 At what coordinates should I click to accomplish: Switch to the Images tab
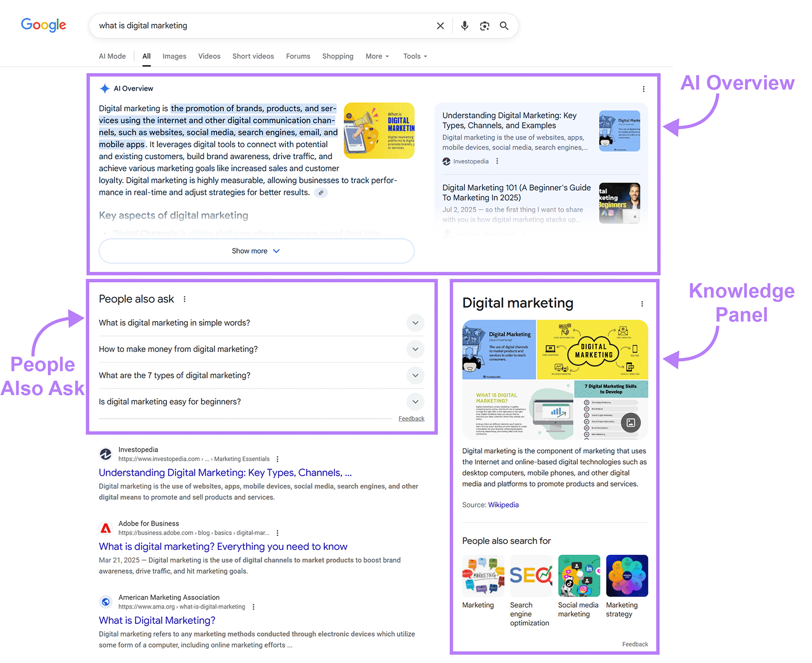point(174,56)
